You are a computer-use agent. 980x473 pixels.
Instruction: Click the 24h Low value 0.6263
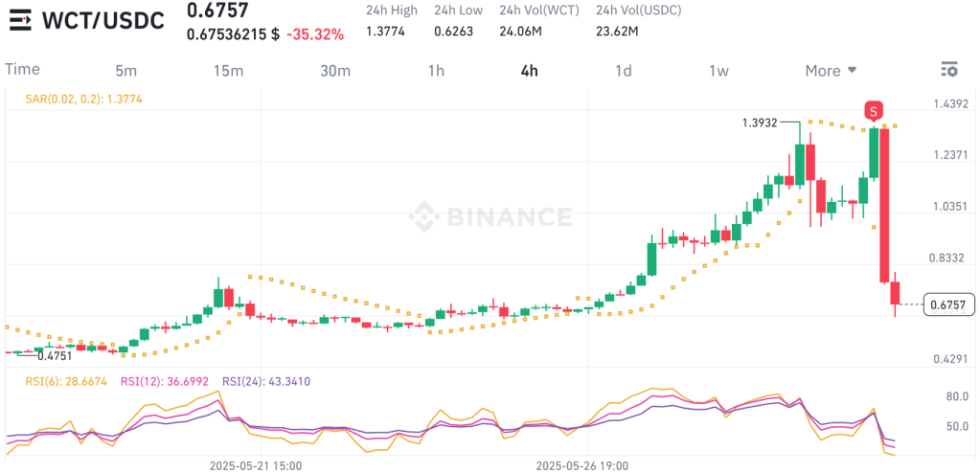[x=454, y=32]
